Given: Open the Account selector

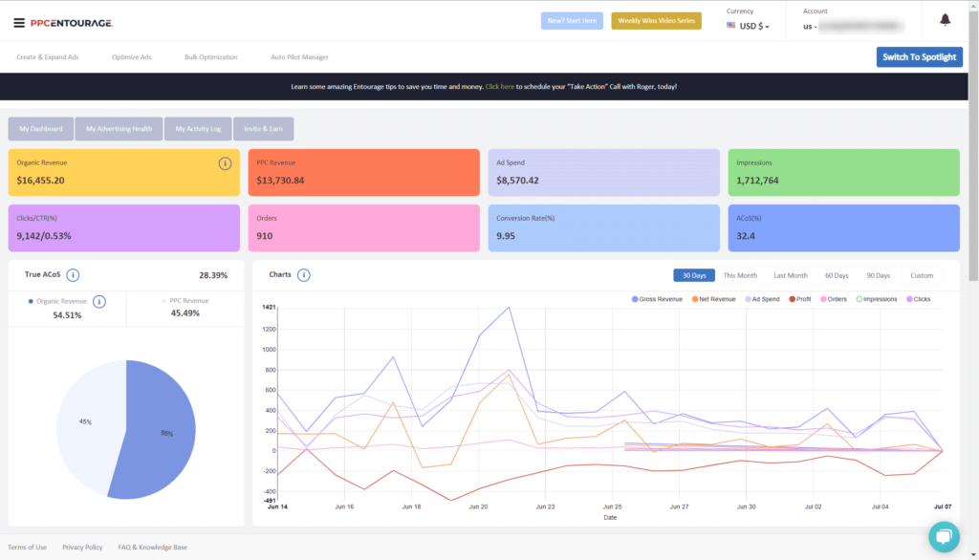Looking at the screenshot, I should click(856, 26).
